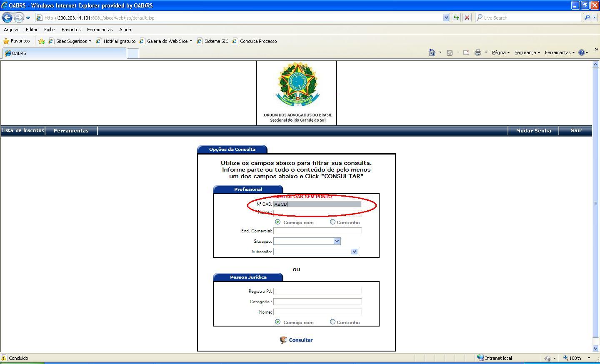Open the Ferramentas menu in menu bar
This screenshot has height=364, width=600.
[100, 30]
